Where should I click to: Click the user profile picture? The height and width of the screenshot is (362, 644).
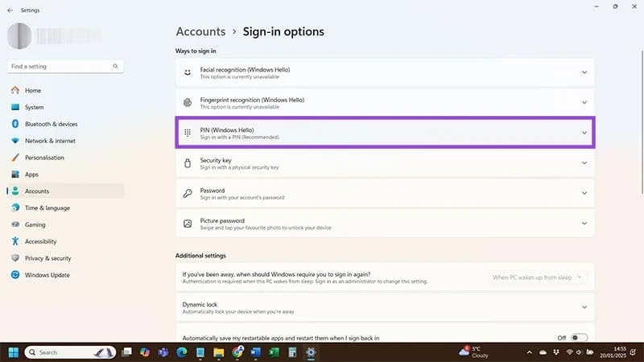[19, 35]
